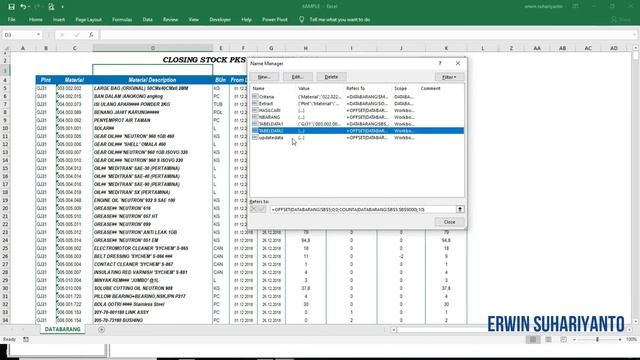Click the zoom in plus button

(x=620, y=340)
